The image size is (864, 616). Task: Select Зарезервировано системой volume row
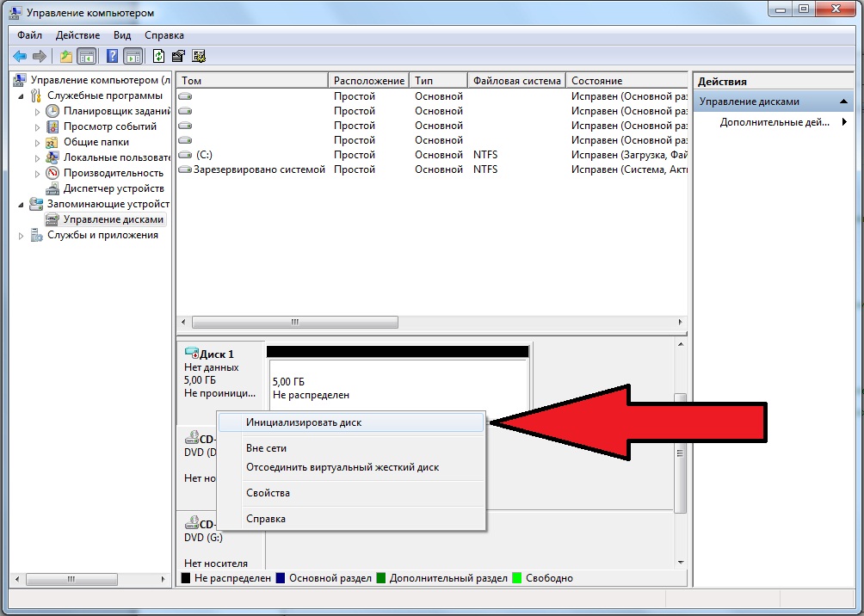[433, 169]
